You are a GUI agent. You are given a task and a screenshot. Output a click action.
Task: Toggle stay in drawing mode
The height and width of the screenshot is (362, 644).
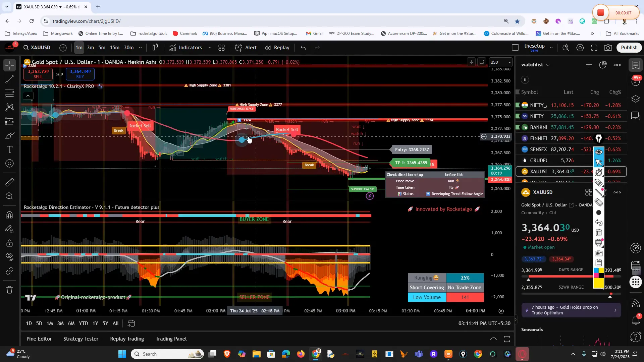tap(10, 229)
